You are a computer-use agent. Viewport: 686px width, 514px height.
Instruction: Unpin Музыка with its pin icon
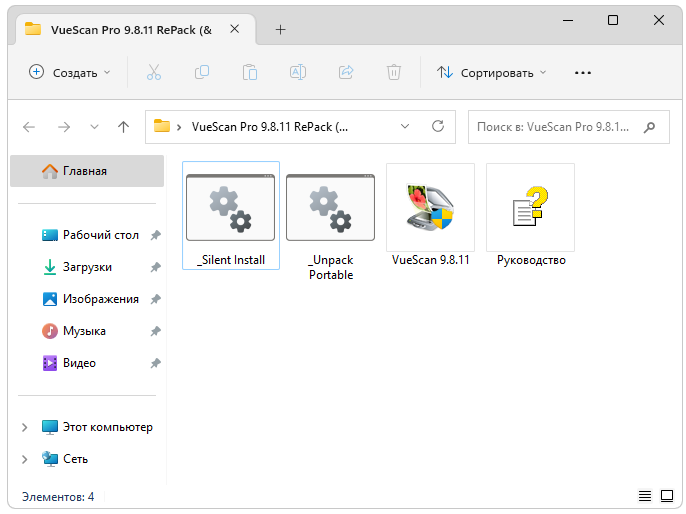click(x=155, y=331)
